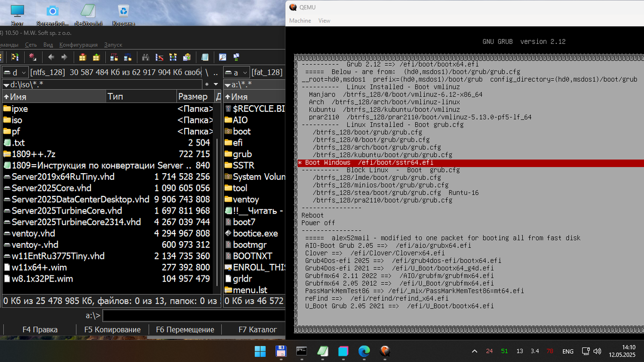644x362 pixels.
Task: Open the Сеть menu
Action: tap(31, 45)
